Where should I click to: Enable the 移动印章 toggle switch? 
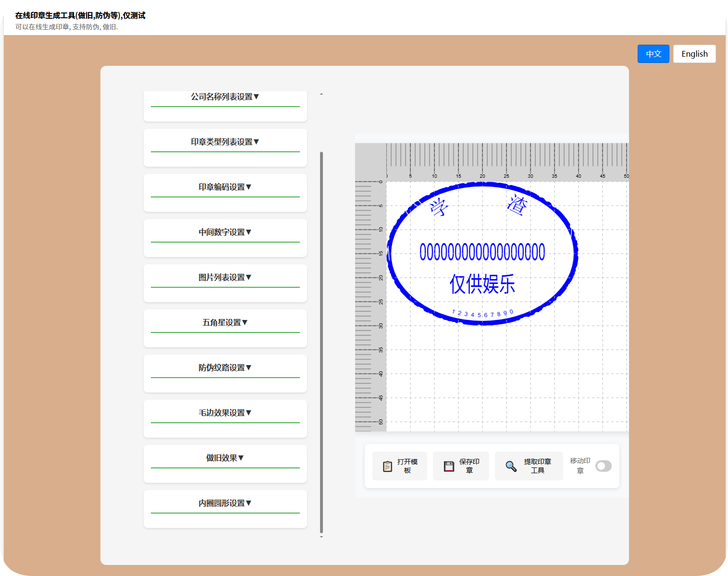tap(604, 466)
